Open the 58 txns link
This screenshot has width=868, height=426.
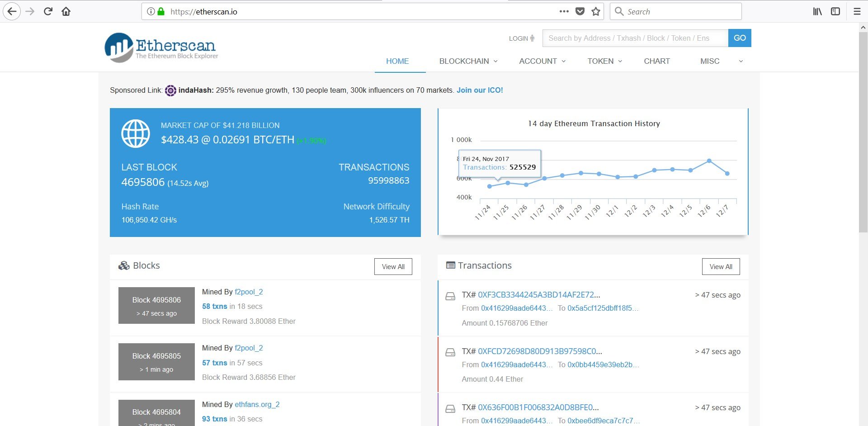[x=215, y=306]
